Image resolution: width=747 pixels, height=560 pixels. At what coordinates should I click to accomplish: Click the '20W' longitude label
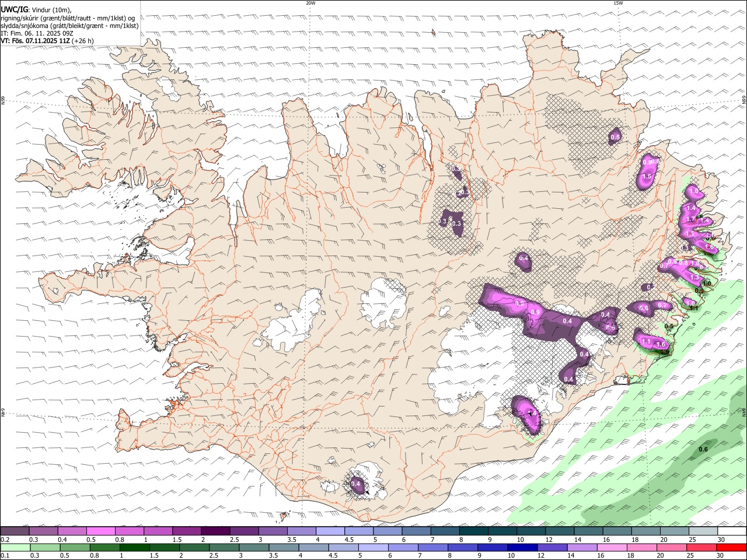point(310,3)
